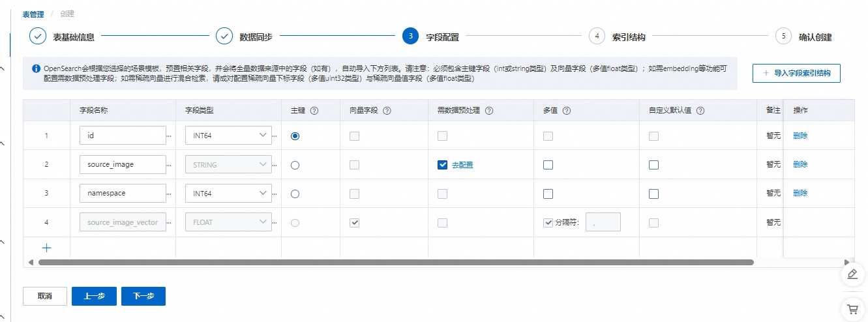Screen dimensions: 868x322
Task: Click 导入字段索引结构 button
Action: click(x=796, y=73)
